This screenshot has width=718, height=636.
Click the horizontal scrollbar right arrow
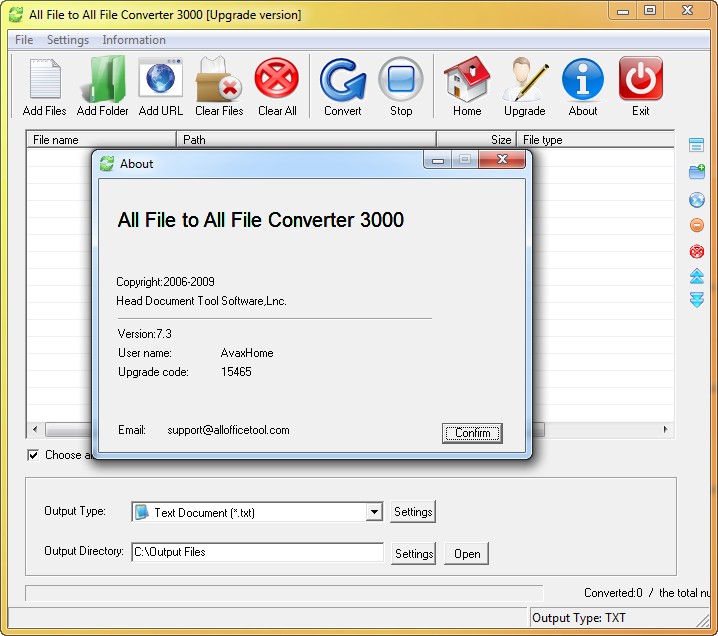pos(665,429)
